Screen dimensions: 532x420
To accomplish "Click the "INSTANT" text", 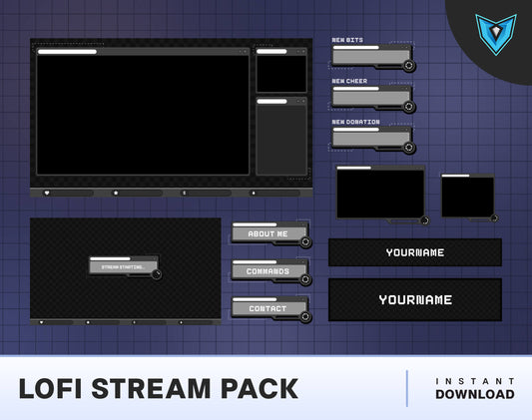I will pos(475,381).
